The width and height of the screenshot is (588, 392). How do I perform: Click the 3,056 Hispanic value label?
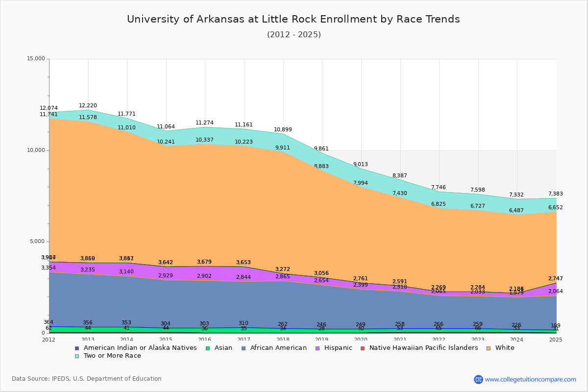click(x=321, y=273)
